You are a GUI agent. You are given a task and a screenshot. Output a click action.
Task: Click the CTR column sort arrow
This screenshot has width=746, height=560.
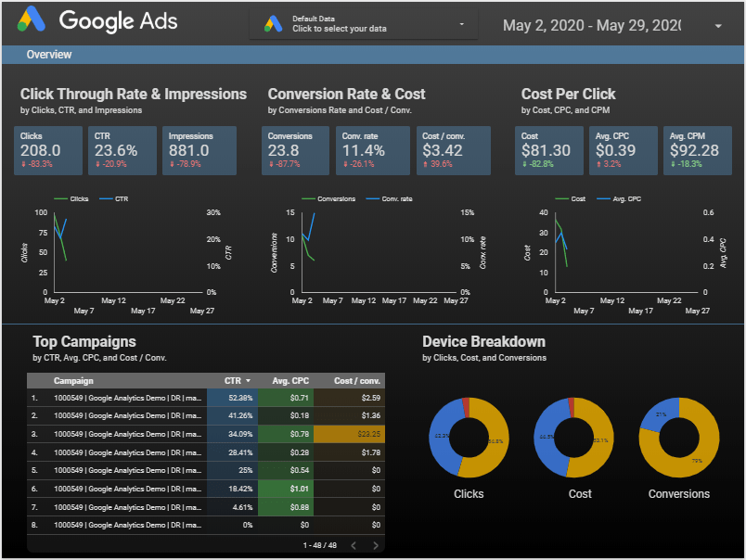coord(248,381)
